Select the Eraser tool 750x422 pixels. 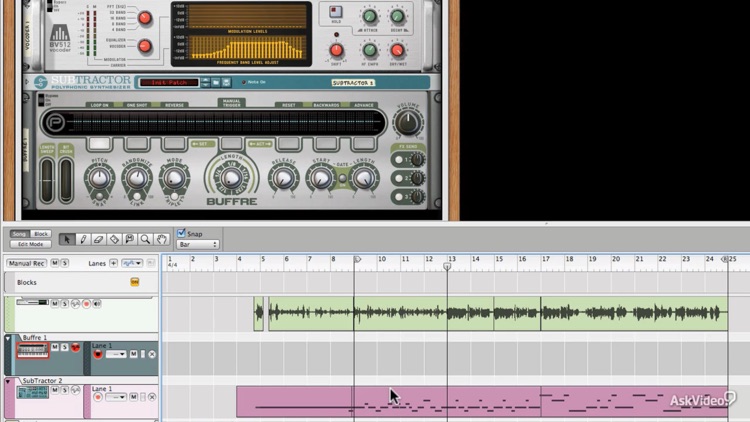(x=99, y=239)
